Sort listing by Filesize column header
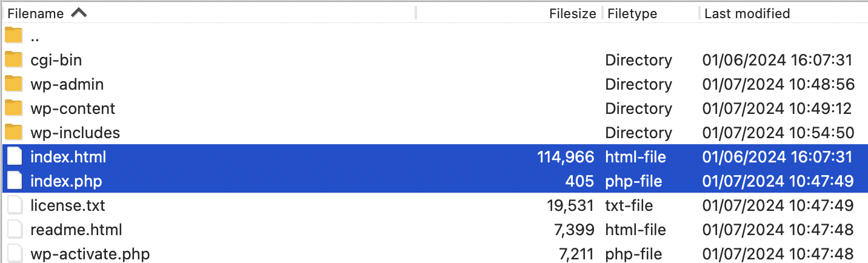This screenshot has width=868, height=263. (x=572, y=13)
